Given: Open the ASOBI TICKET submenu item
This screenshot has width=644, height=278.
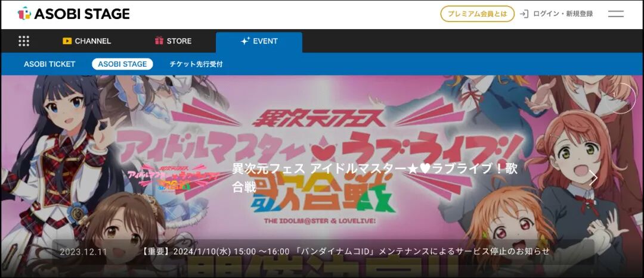Looking at the screenshot, I should coord(49,64).
